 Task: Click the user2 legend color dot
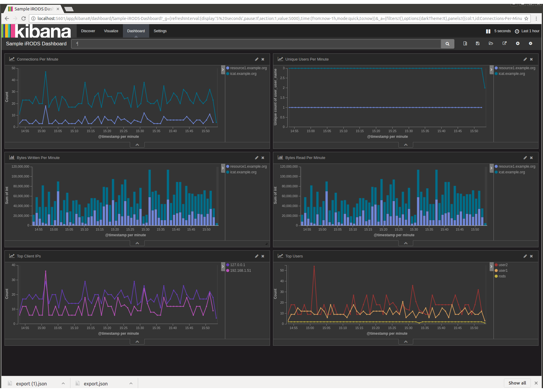click(496, 265)
